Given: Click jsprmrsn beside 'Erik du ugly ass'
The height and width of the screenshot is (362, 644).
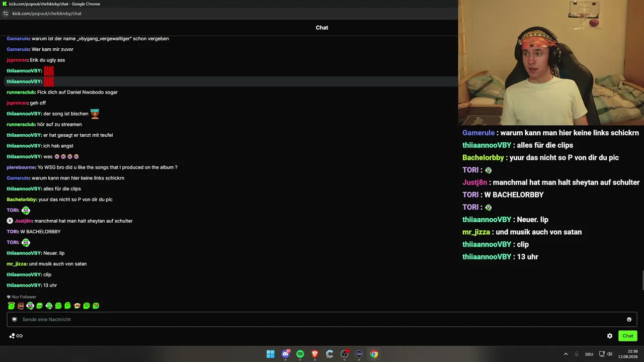Looking at the screenshot, I should click(17, 60).
